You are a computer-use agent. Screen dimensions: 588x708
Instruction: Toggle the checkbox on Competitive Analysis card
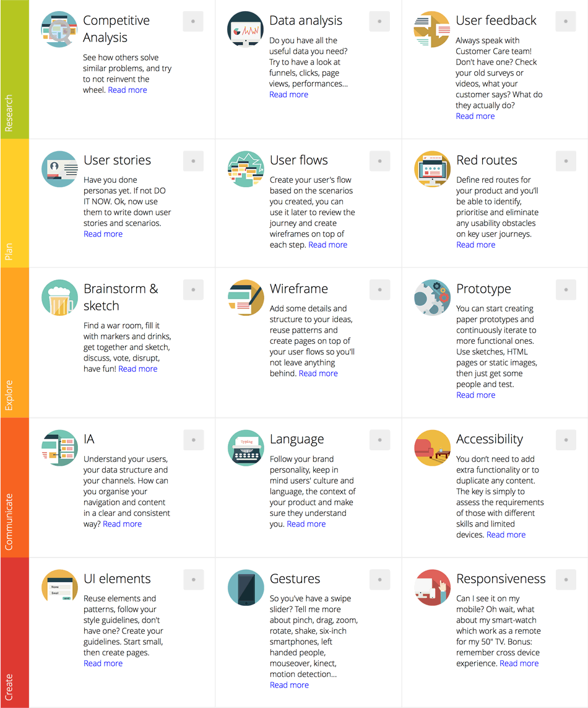tap(193, 21)
